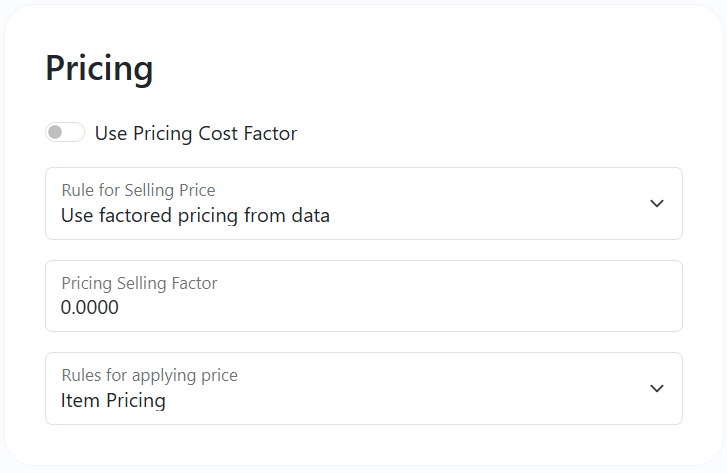
Task: Click the 'Use Pricing Cost Factor' label text
Action: [196, 134]
